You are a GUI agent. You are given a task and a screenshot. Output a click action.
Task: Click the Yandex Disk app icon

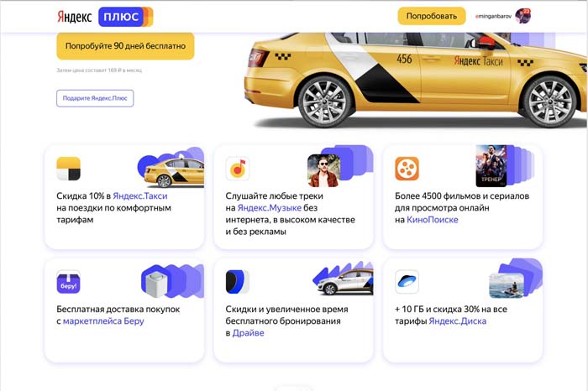[407, 282]
